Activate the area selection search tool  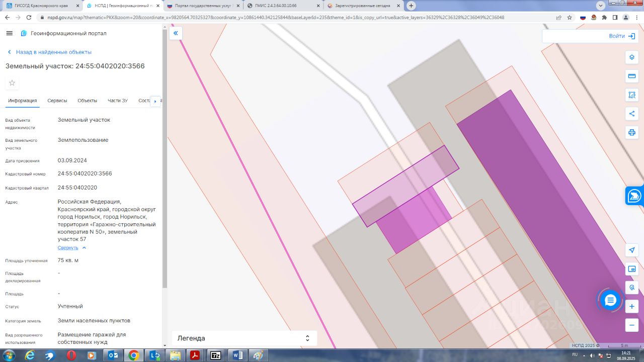pos(632,95)
